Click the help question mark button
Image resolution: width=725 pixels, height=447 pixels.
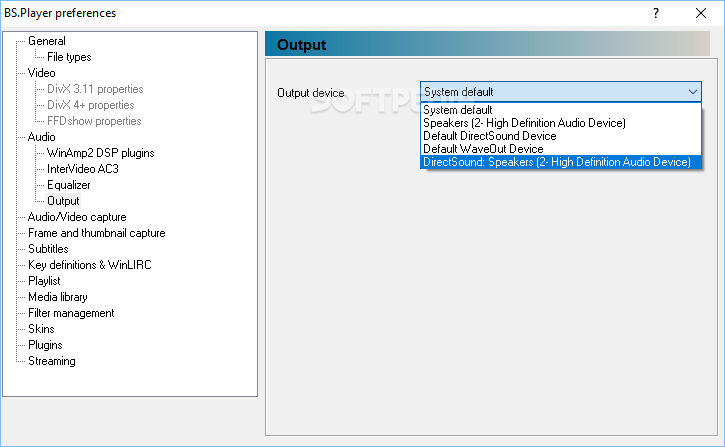coord(656,13)
